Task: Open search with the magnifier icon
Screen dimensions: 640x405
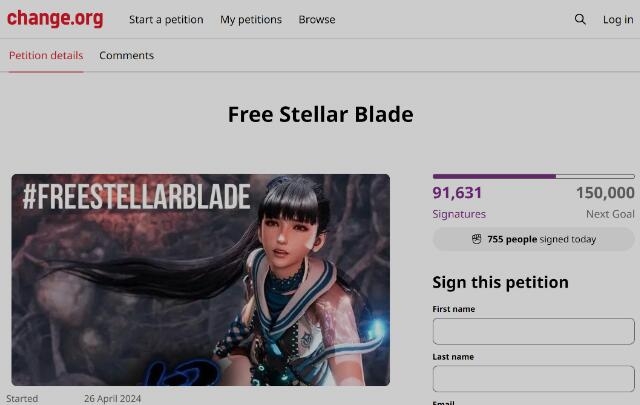Action: point(580,19)
